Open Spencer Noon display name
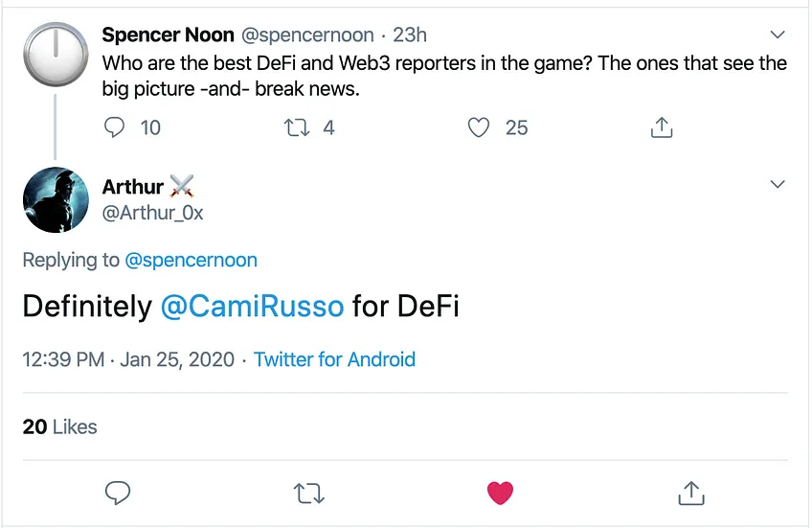 click(168, 34)
